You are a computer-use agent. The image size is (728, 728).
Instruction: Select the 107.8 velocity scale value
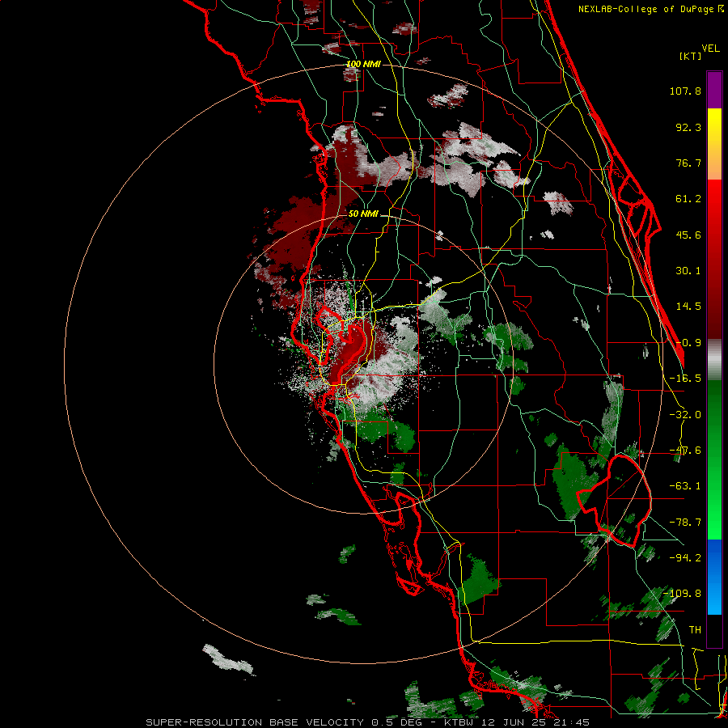pos(685,91)
